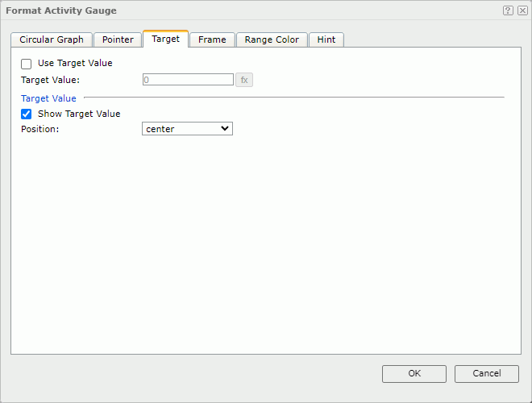Click the blue Target Value section heading
Screen dimensions: 532x403
click(48, 98)
